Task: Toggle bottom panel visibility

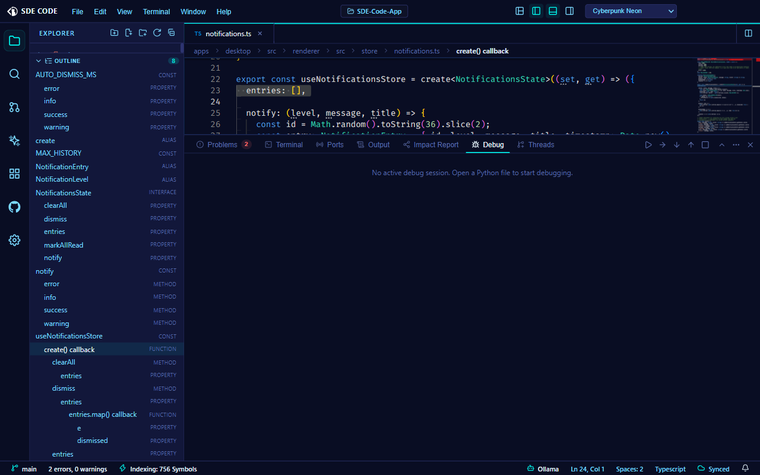Action: tap(553, 11)
